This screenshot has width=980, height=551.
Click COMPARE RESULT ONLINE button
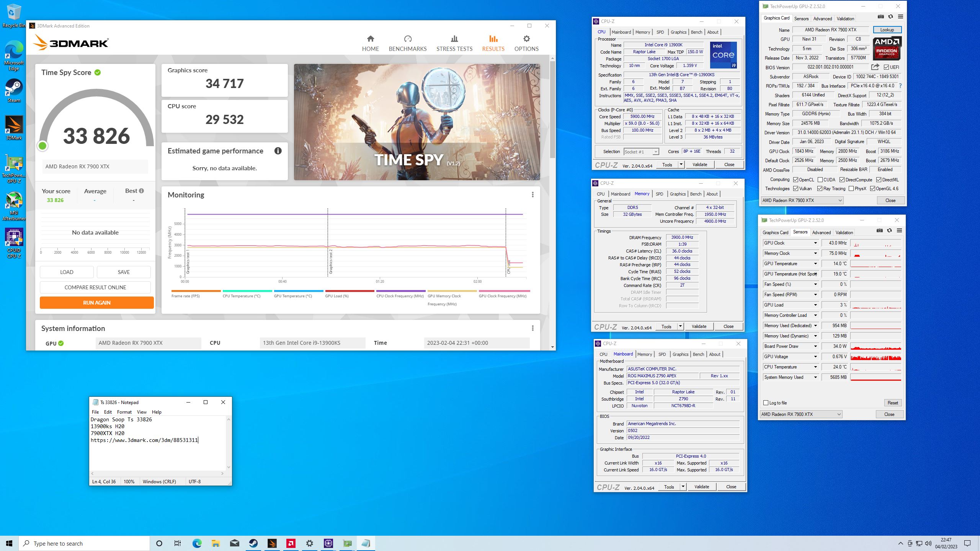95,287
